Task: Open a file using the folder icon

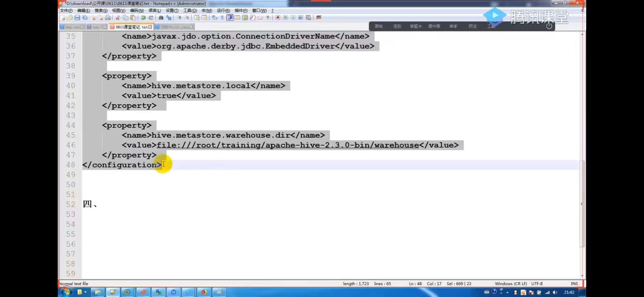Action: pos(70,18)
